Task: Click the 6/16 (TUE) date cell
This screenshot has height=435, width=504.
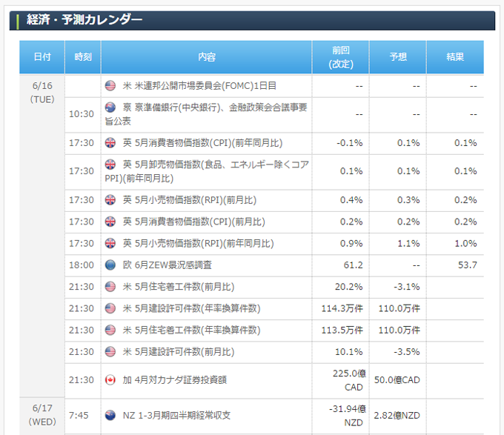Action: tap(42, 92)
